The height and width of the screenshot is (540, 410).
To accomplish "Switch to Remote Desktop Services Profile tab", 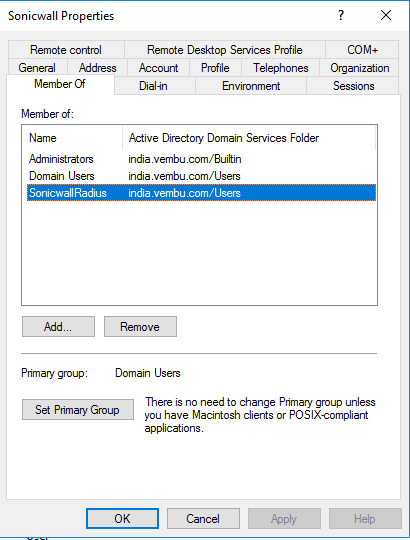I will [224, 50].
